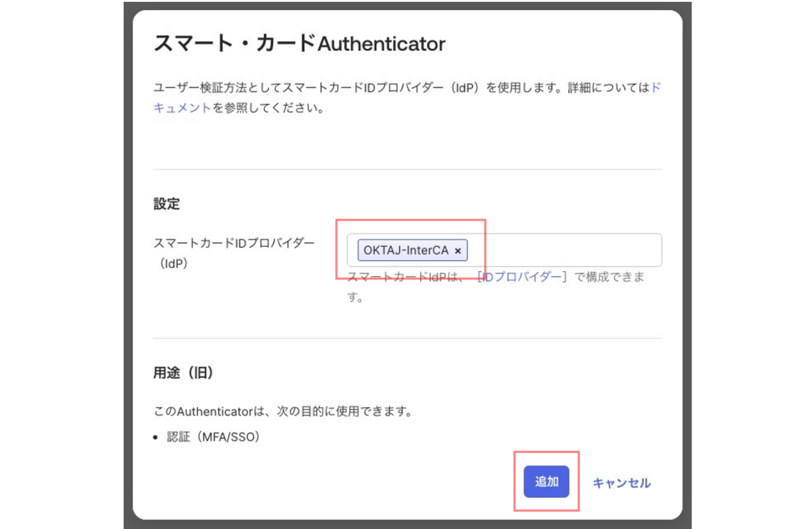Open the ドキュメント link
This screenshot has height=529, width=812.
tap(183, 108)
